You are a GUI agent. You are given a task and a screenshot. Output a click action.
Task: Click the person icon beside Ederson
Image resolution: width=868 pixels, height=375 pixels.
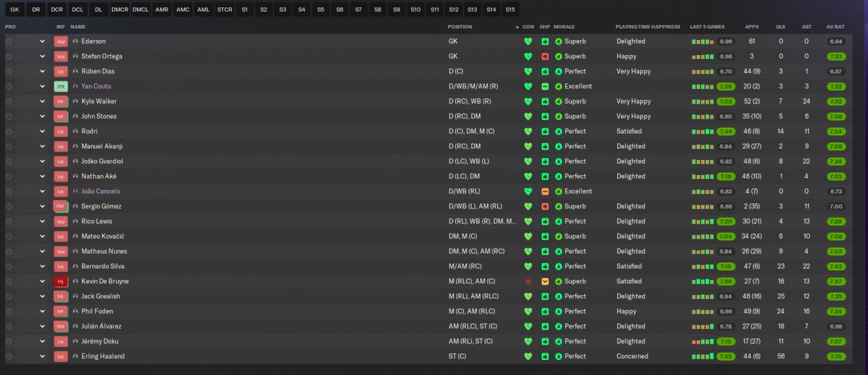75,41
